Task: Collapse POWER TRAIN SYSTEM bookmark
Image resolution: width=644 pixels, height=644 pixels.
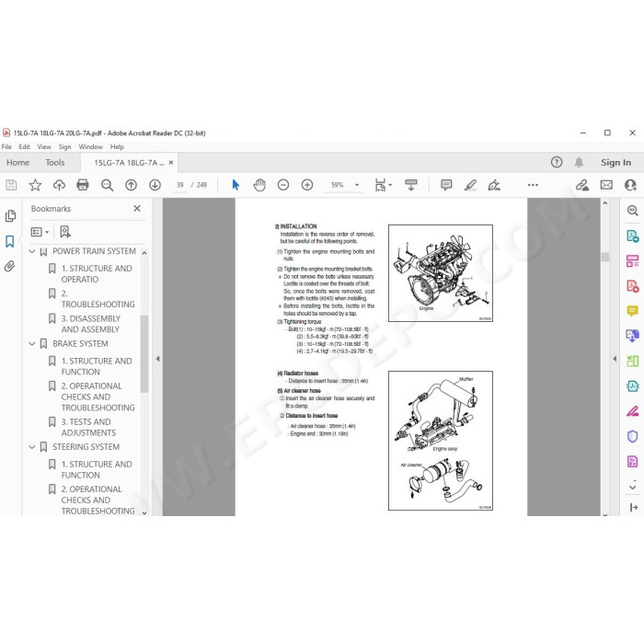Action: 32,251
